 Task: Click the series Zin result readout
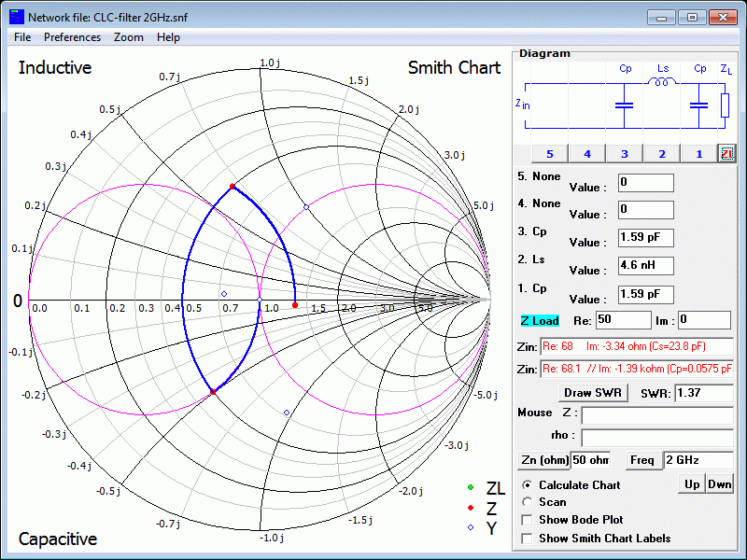pos(637,346)
